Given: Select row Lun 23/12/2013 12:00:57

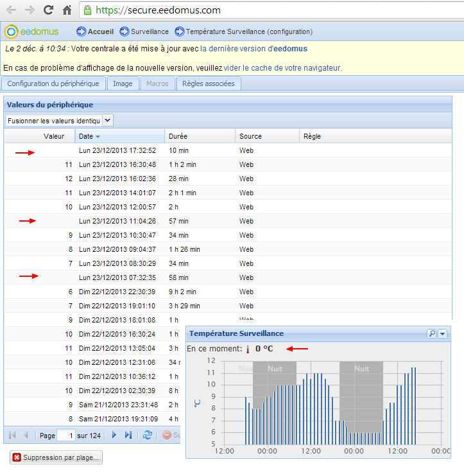Looking at the screenshot, I should [228, 207].
